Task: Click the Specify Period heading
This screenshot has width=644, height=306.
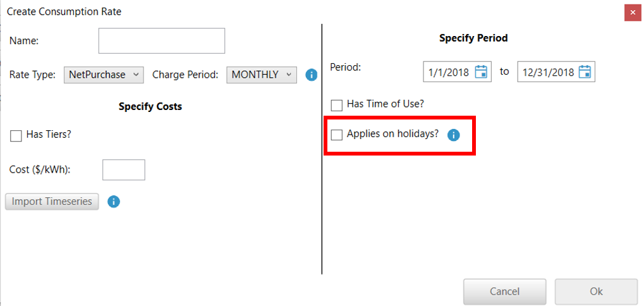Action: click(473, 38)
